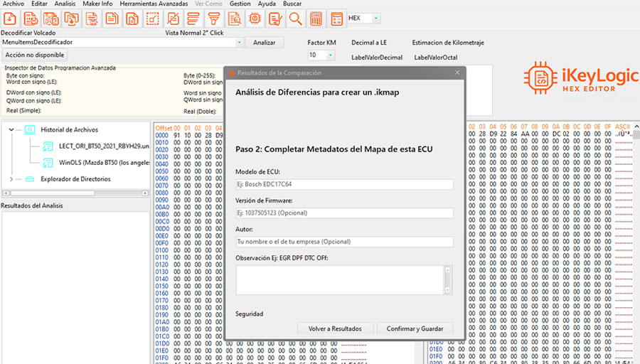Click Volver a Resultados button
Viewport: 640px width, 364px height.
[x=335, y=328]
